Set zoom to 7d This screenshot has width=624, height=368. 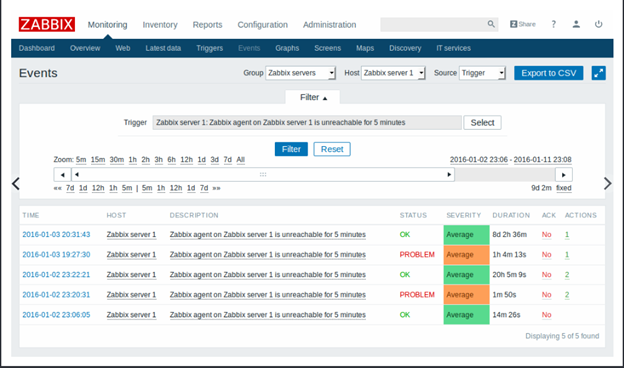tap(227, 160)
